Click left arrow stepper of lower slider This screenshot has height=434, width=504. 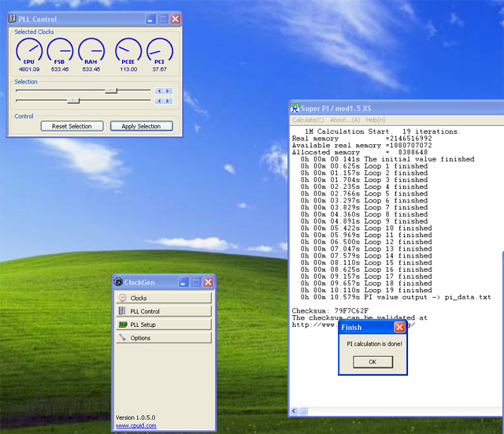(160, 101)
